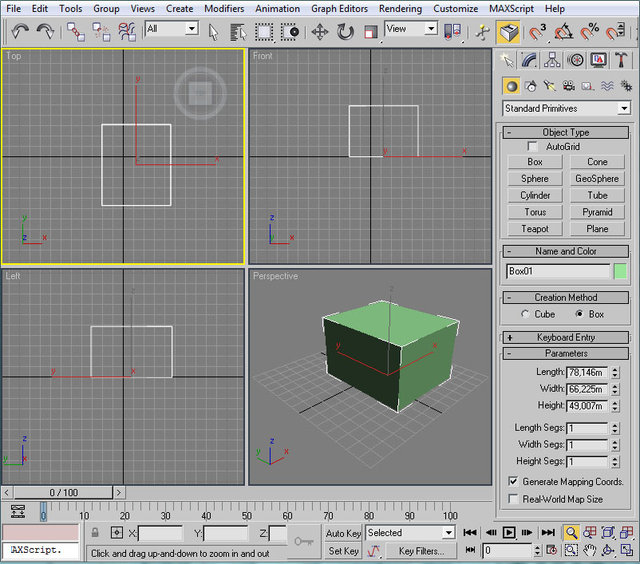The width and height of the screenshot is (640, 564).
Task: Click the Undo arrow in the toolbar
Action: [20, 31]
